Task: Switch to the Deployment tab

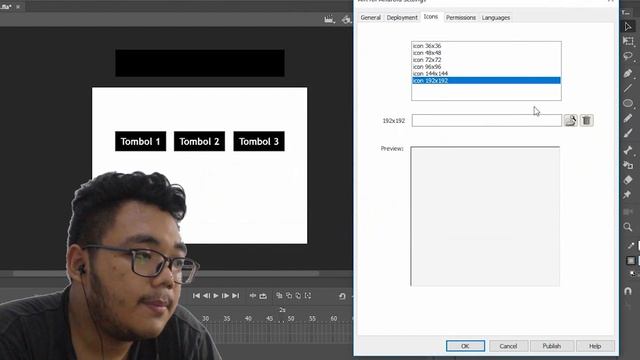Action: click(402, 18)
